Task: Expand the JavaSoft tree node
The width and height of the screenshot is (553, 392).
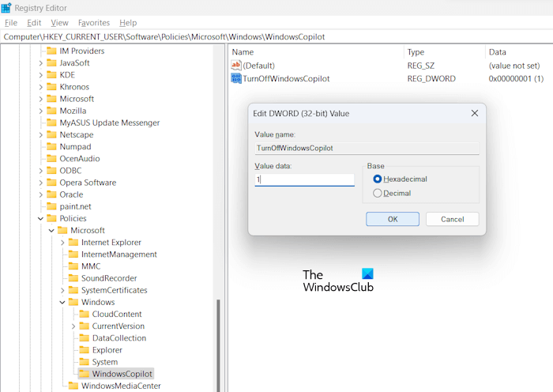Action: point(40,63)
